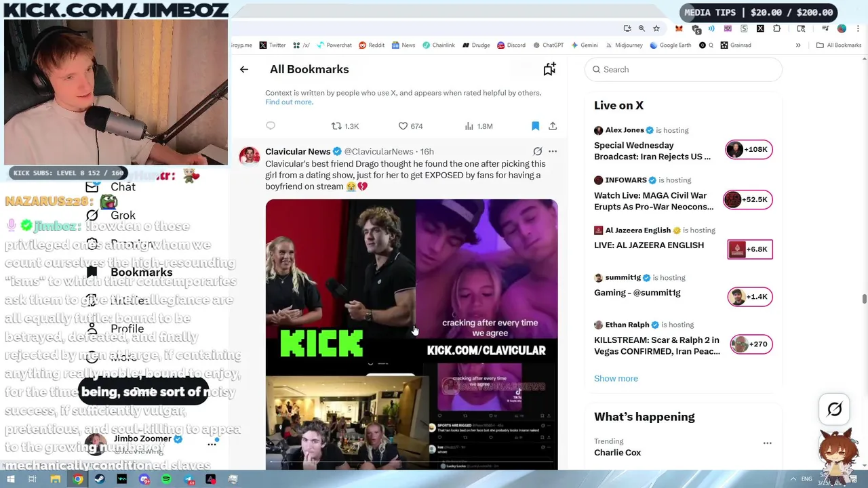Open LIVE: AL JAZEERA ENGLISH stream

click(649, 245)
